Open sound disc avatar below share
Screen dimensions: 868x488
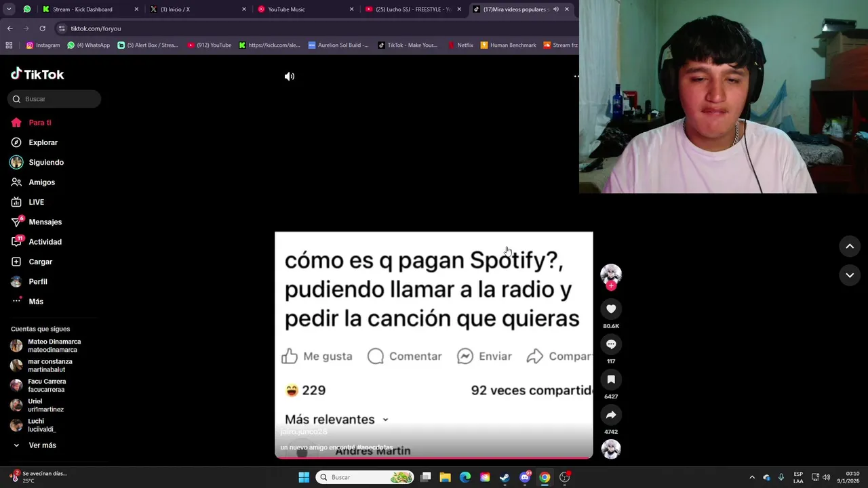(x=611, y=449)
